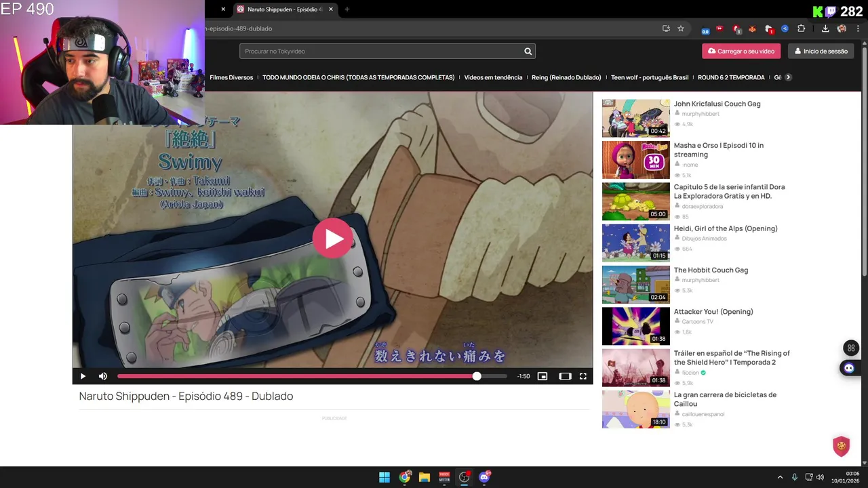This screenshot has width=868, height=488.
Task: Select Naruto Shippuden browser tab
Action: (x=285, y=9)
